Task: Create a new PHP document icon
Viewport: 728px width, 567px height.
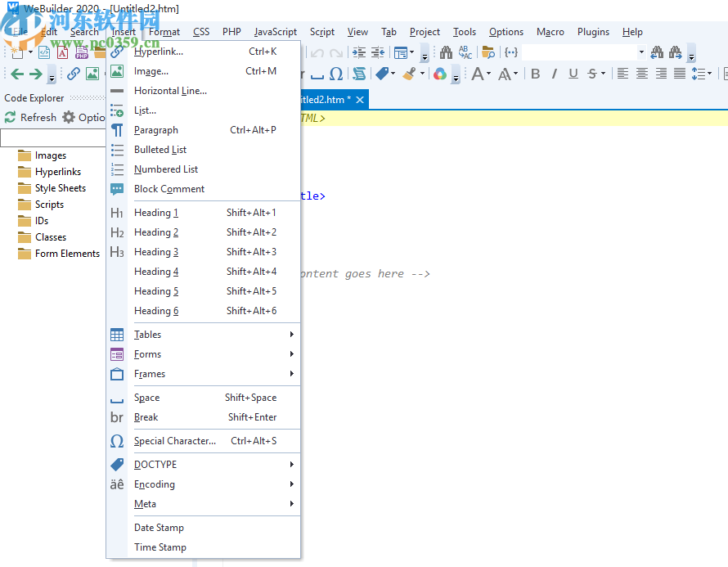Action: click(82, 52)
